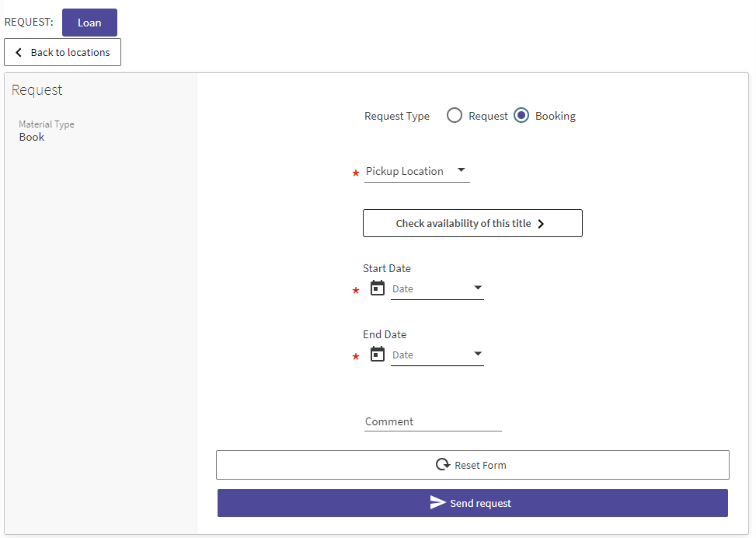Expand the End Date dropdown arrow
Image resolution: width=756 pixels, height=538 pixels.
(x=478, y=355)
